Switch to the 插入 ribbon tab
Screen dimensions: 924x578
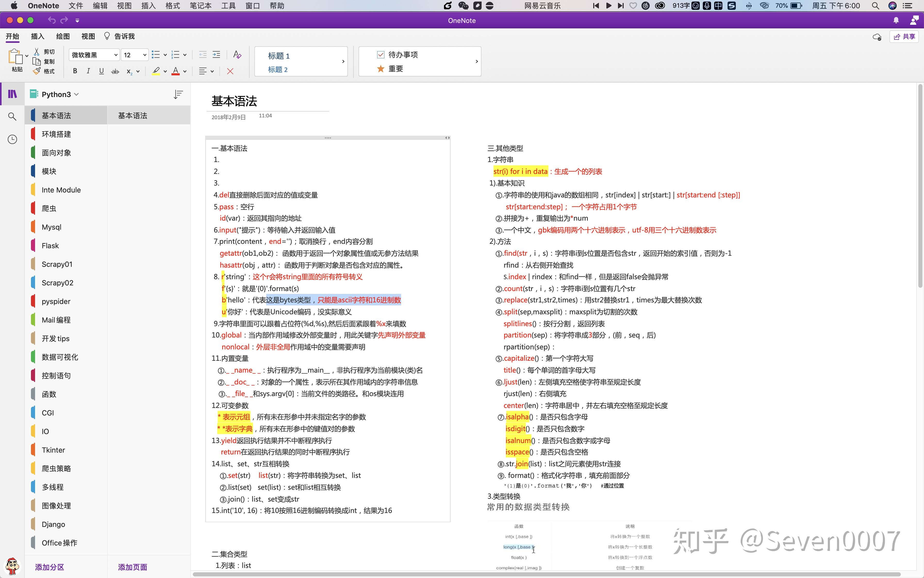(x=37, y=36)
